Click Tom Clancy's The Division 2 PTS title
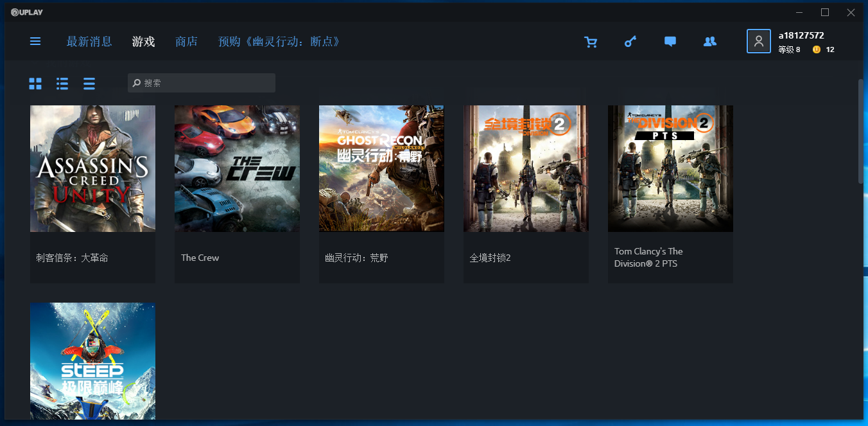 (x=648, y=258)
